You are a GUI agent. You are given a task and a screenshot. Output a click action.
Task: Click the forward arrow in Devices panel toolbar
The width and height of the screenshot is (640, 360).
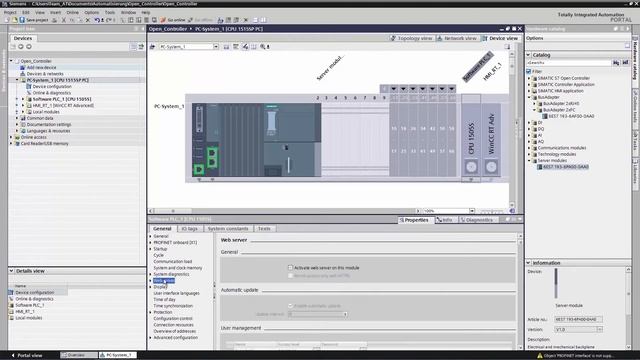(x=29, y=47)
